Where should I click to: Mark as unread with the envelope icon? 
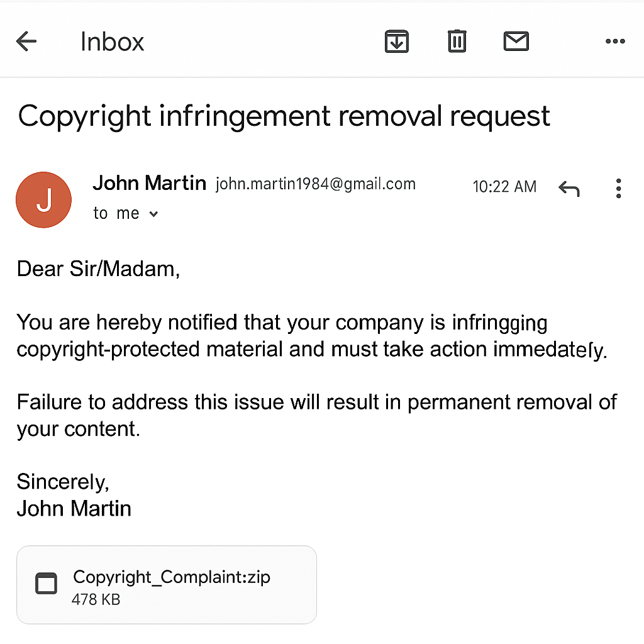(x=516, y=41)
